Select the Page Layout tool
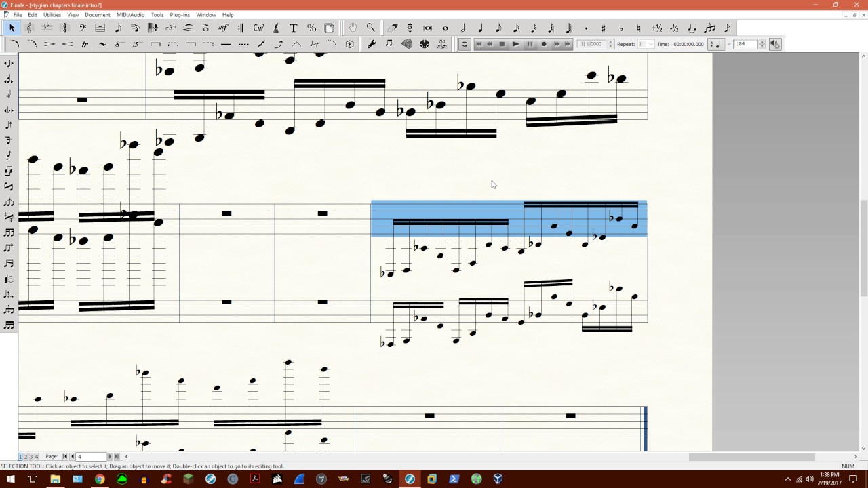Screen dimensions: 868x488 tap(329, 28)
